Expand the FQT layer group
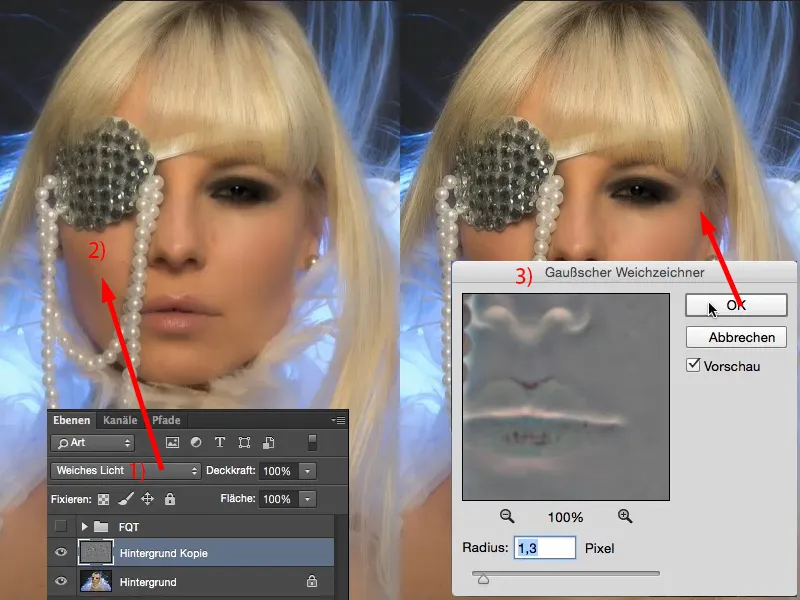This screenshot has height=600, width=800. click(x=84, y=527)
